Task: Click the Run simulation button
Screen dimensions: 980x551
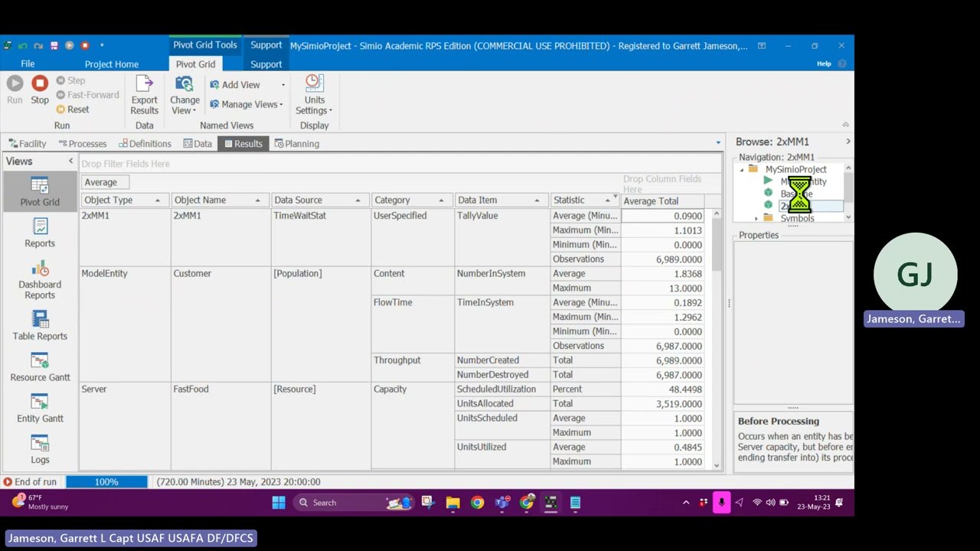Action: coord(15,90)
